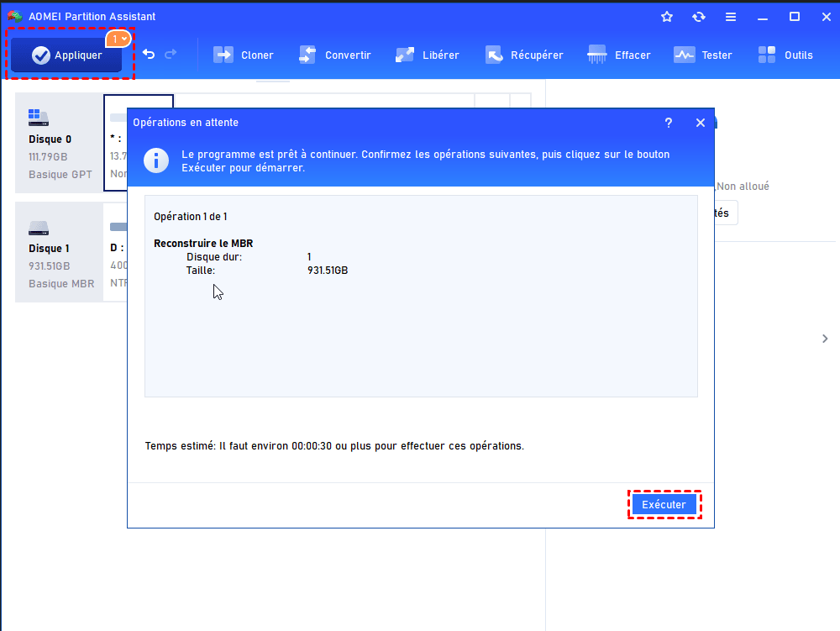Click the refresh icon in title bar
840x631 pixels.
tap(699, 17)
